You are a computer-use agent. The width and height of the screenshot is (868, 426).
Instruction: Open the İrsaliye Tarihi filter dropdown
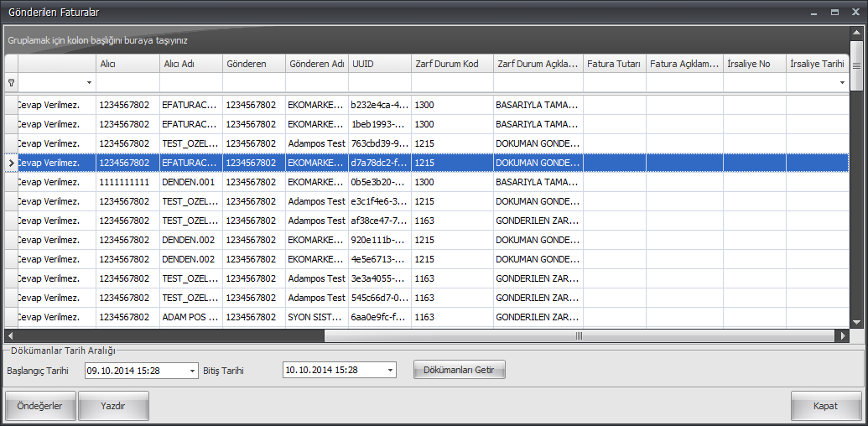[x=843, y=82]
